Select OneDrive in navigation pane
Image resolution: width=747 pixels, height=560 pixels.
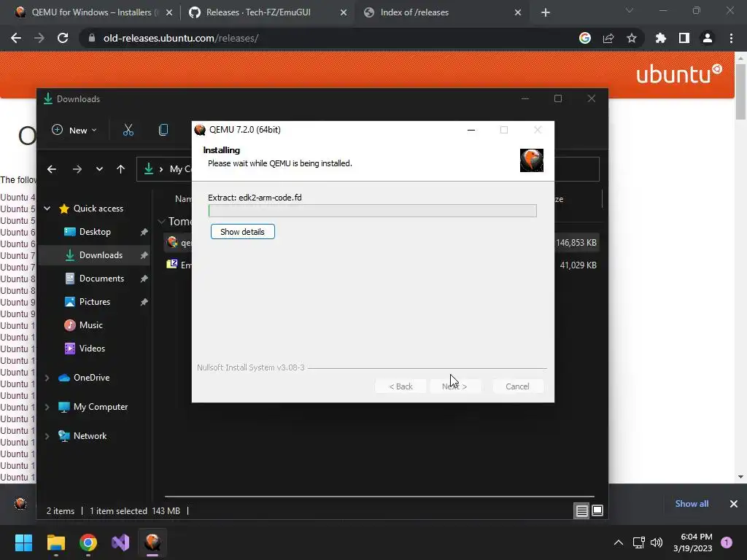91,378
